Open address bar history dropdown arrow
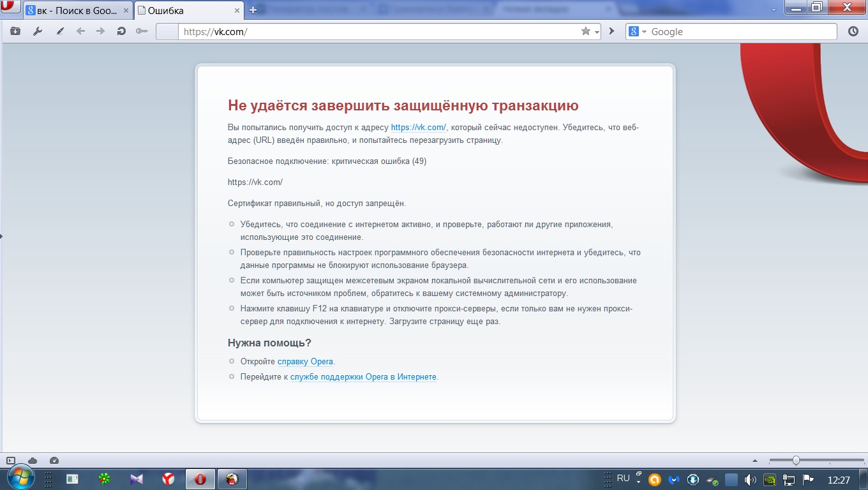Screen dimensions: 868x490 pyautogui.click(x=597, y=32)
